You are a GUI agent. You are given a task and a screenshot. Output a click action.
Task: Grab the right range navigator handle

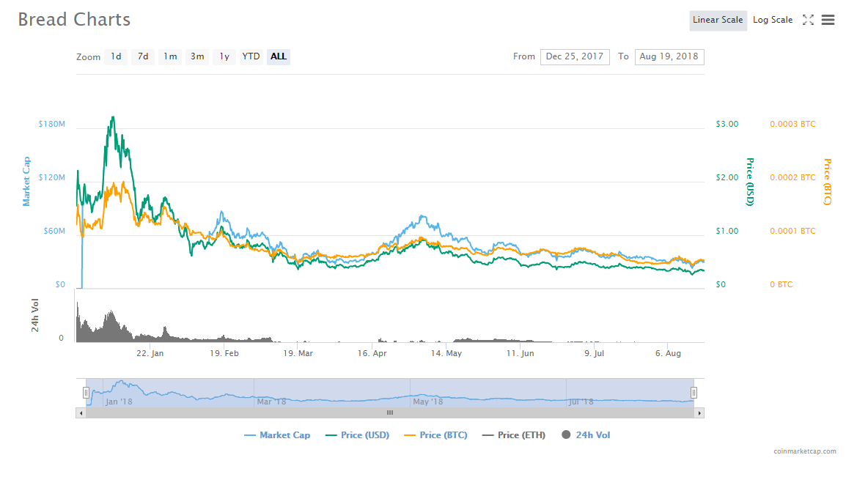(x=694, y=393)
